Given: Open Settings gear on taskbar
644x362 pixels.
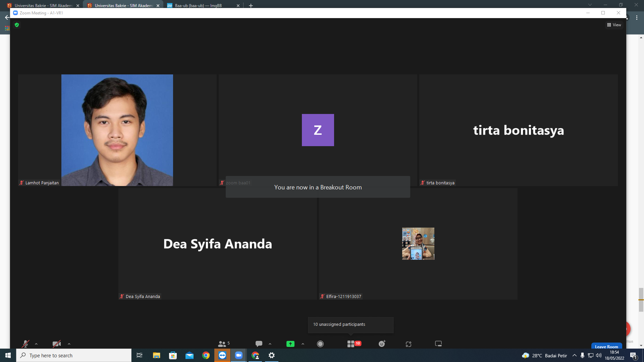Looking at the screenshot, I should pos(272,355).
